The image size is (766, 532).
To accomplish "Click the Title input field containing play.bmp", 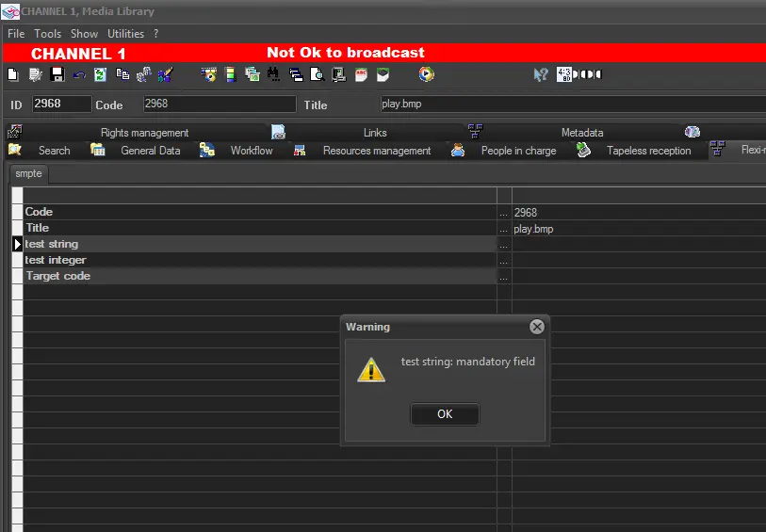I will [565, 105].
